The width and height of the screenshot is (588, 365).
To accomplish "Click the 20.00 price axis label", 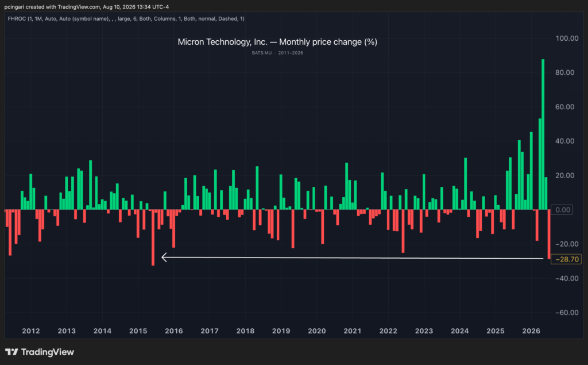I will coord(564,175).
